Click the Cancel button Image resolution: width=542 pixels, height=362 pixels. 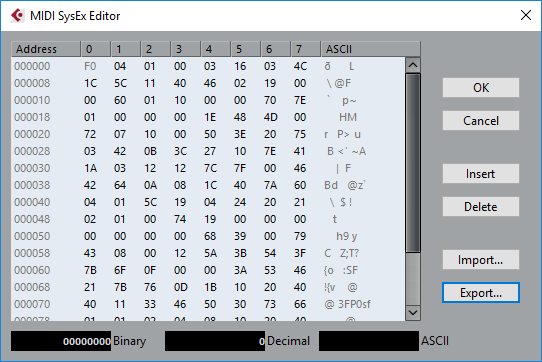(x=480, y=121)
